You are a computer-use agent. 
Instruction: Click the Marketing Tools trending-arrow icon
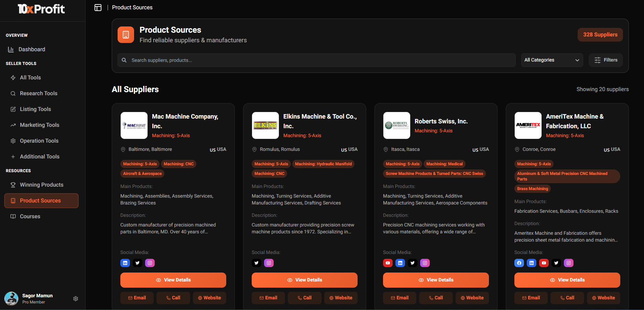pos(13,125)
